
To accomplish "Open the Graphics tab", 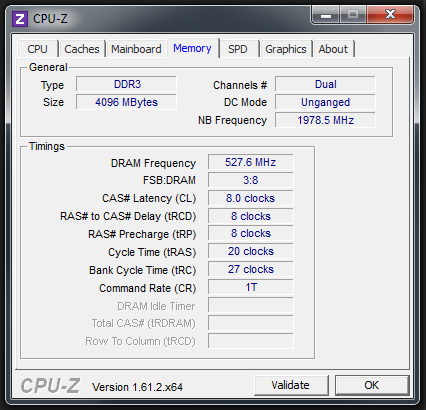I will point(286,49).
